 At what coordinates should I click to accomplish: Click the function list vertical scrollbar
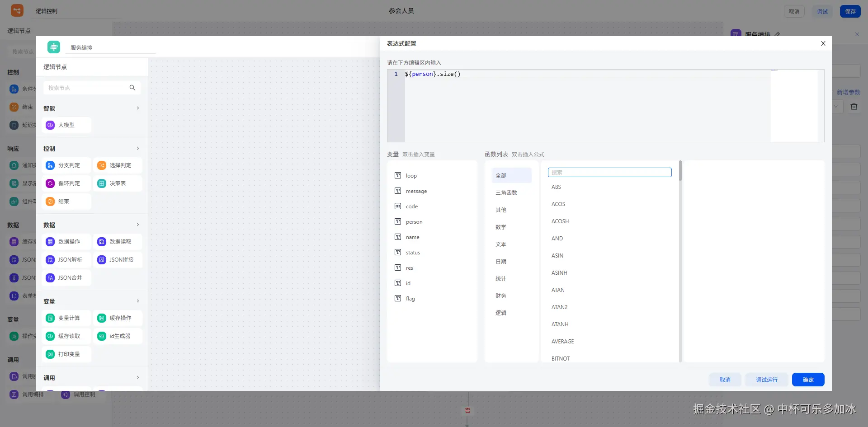click(680, 171)
